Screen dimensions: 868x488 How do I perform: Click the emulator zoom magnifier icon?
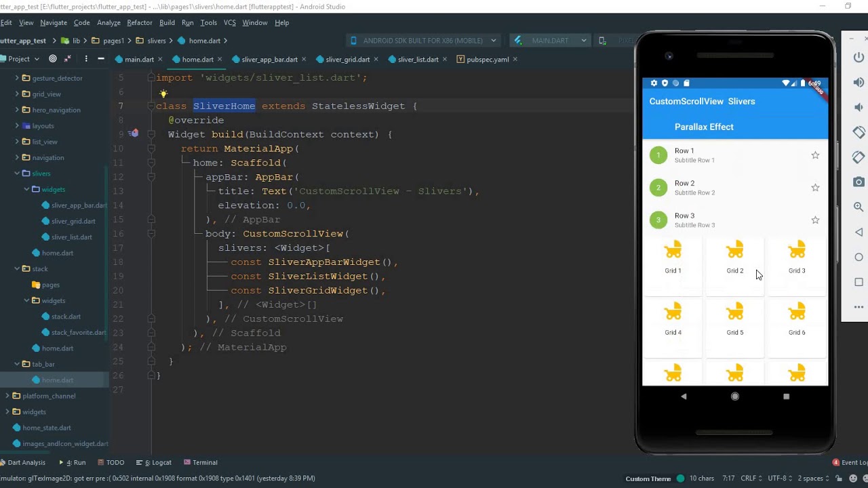click(859, 207)
